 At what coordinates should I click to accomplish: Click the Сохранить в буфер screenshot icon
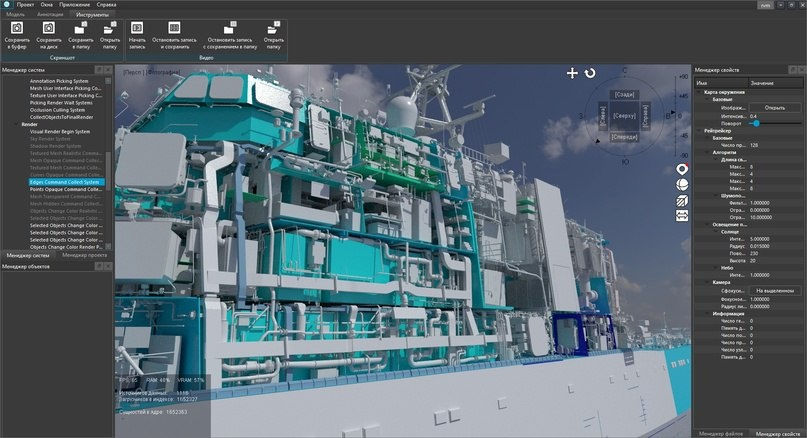click(x=17, y=28)
